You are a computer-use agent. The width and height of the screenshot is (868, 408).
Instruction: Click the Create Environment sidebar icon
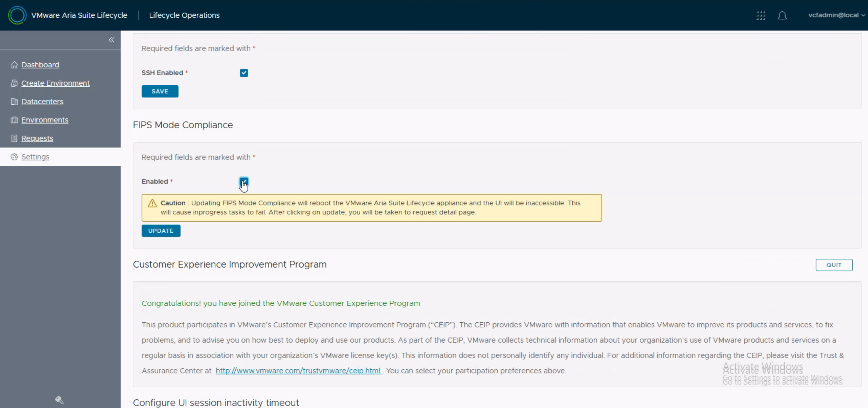(x=14, y=83)
